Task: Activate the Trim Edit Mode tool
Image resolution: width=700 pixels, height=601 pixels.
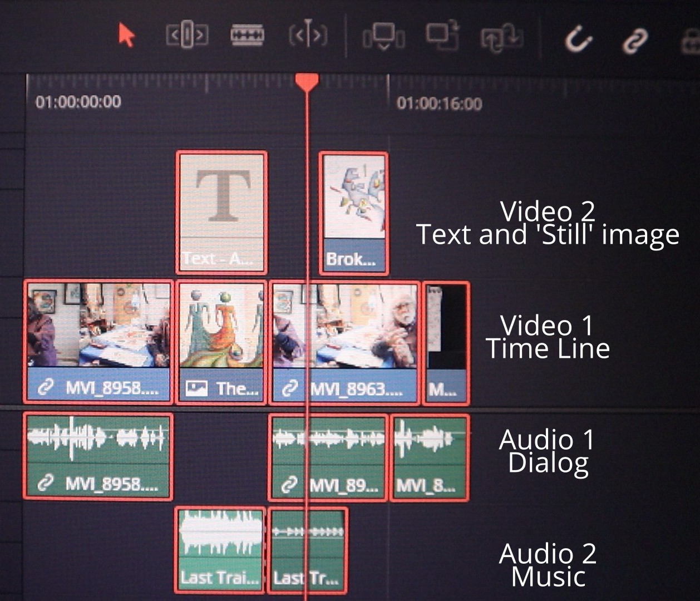Action: [187, 36]
